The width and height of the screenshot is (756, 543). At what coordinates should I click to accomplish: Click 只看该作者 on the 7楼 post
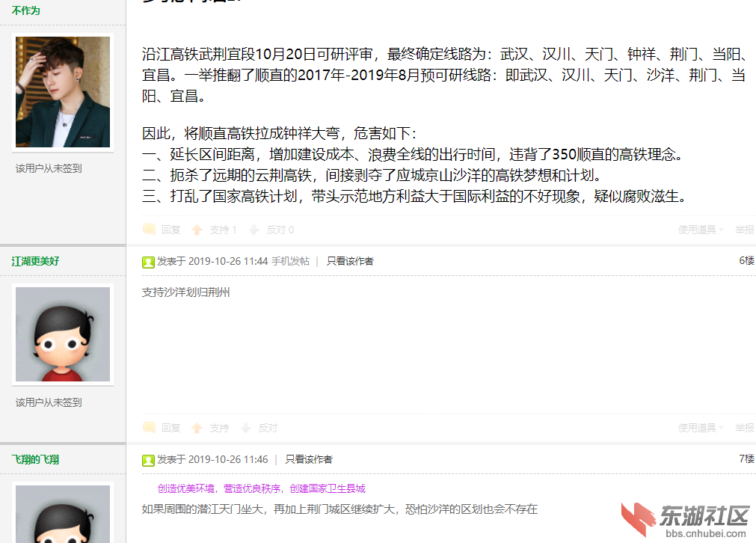pos(309,459)
